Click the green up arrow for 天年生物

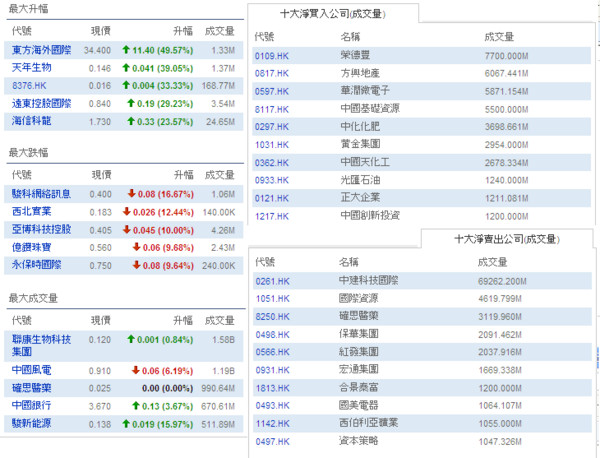126,67
